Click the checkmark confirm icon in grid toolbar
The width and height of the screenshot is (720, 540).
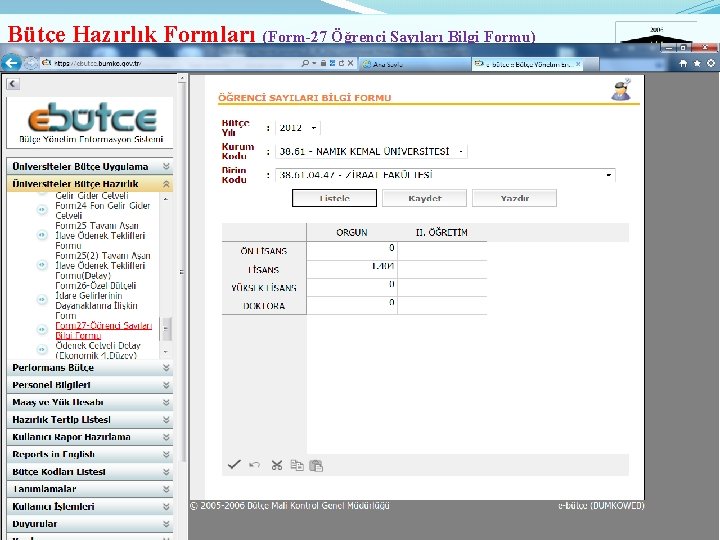234,465
